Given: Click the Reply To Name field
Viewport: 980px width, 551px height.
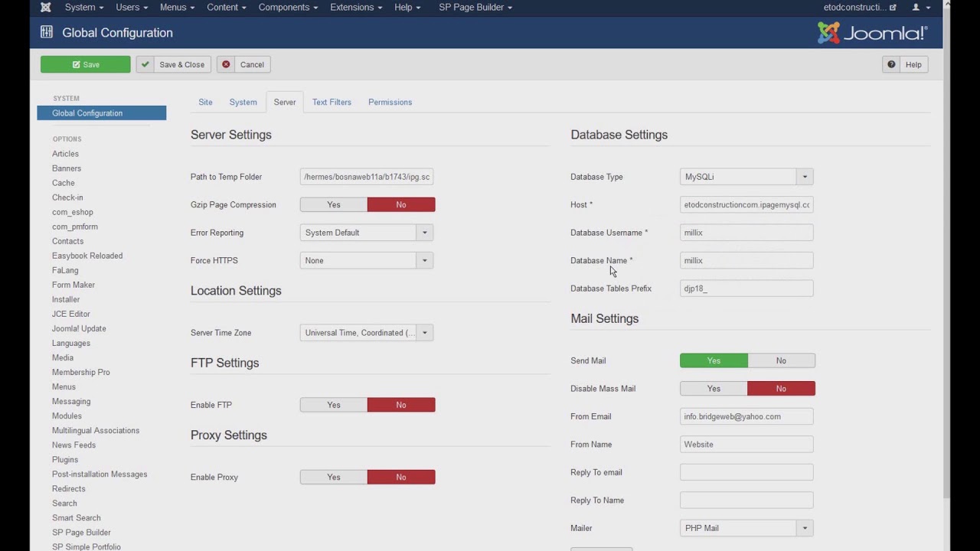Looking at the screenshot, I should pos(746,500).
